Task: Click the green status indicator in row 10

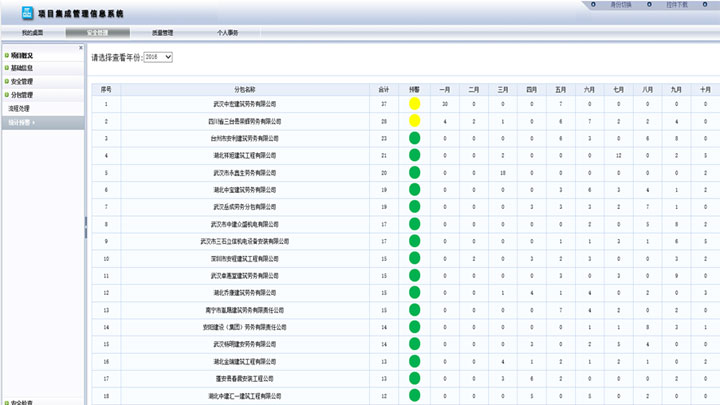Action: click(x=414, y=258)
